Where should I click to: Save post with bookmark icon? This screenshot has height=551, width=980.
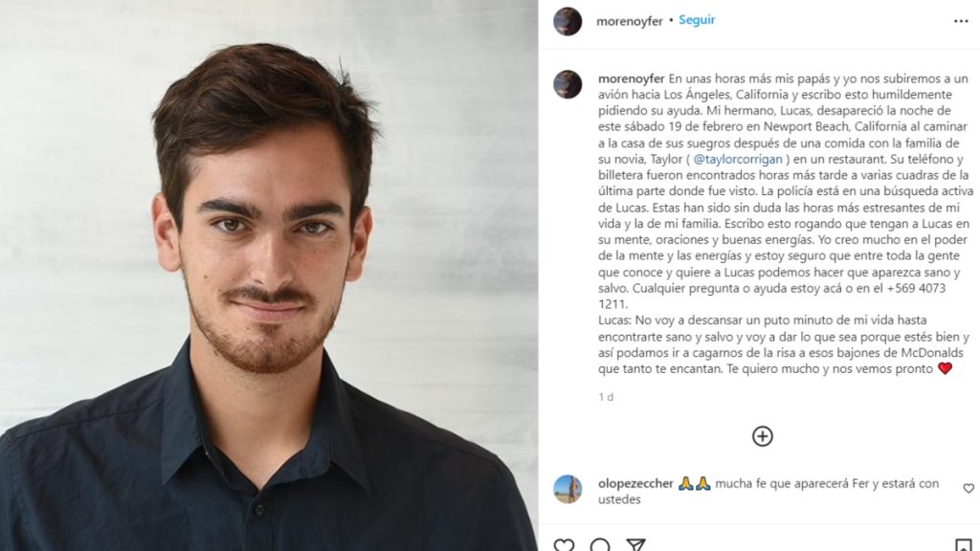pyautogui.click(x=963, y=544)
